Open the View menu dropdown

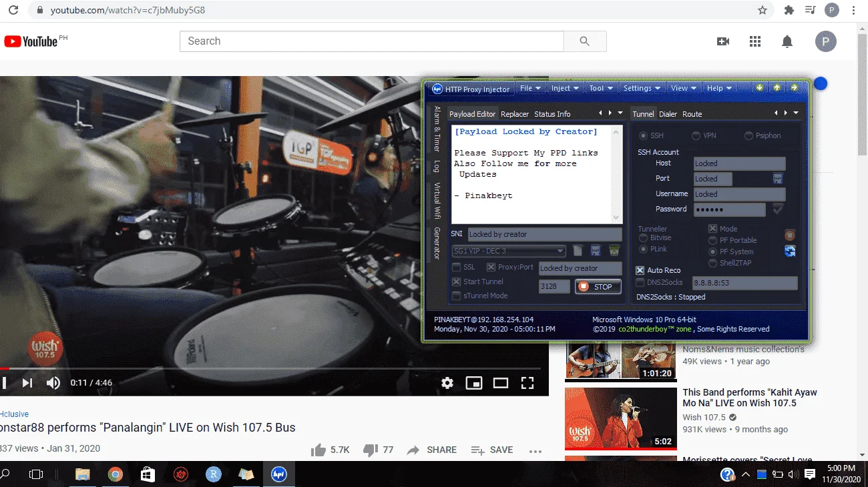click(x=683, y=88)
